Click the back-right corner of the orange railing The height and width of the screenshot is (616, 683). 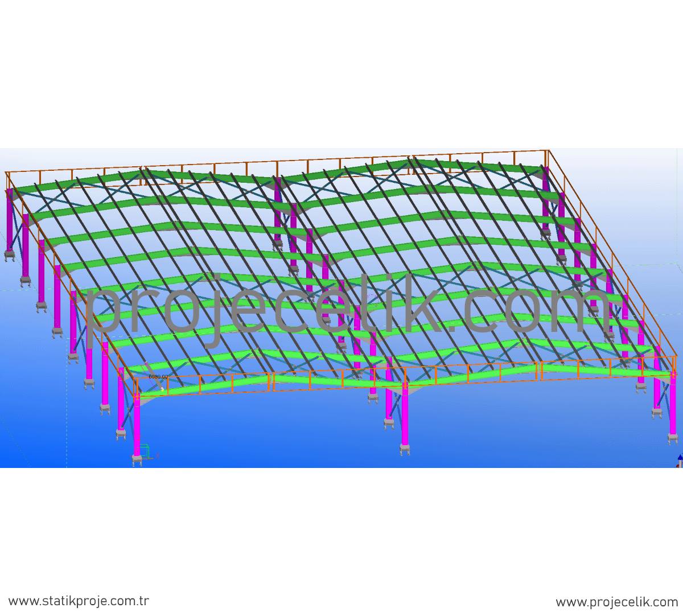[548, 151]
